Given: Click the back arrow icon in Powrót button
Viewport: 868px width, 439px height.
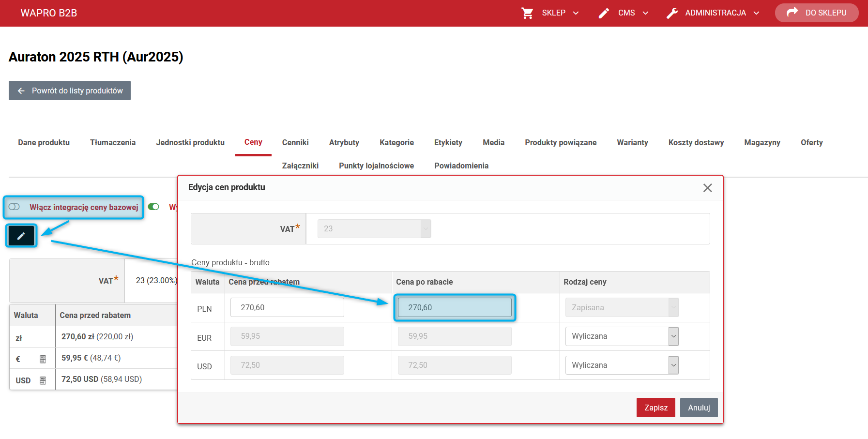Looking at the screenshot, I should point(21,91).
